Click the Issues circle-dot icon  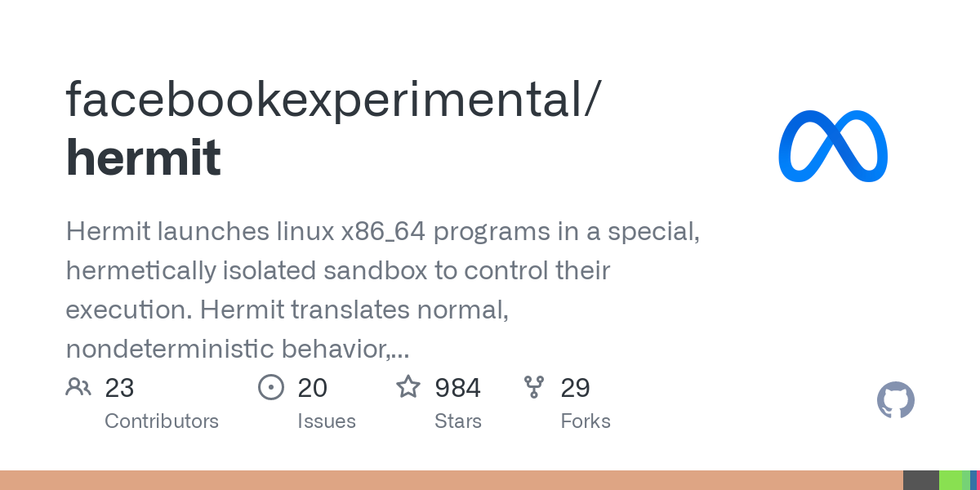271,387
